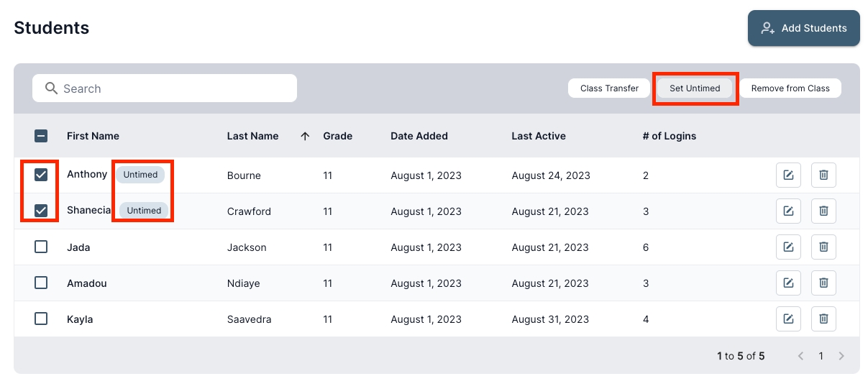Toggle the select-all header checkbox

[x=41, y=136]
